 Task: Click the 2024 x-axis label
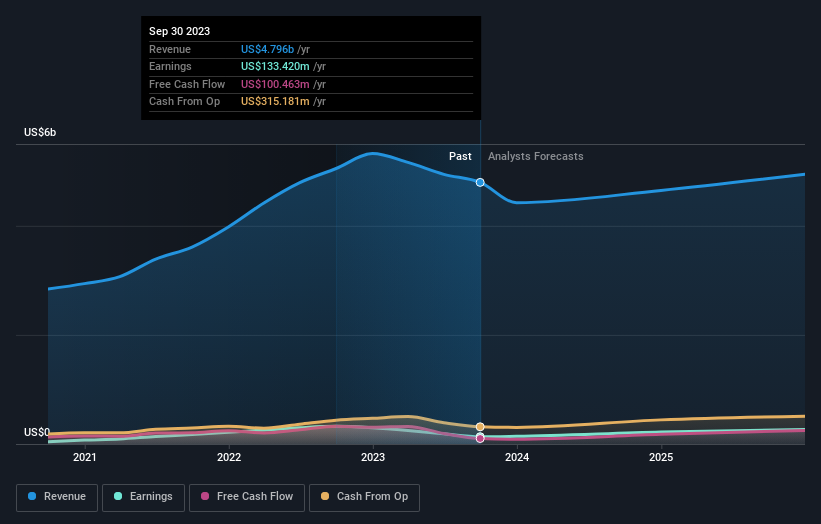coord(517,457)
